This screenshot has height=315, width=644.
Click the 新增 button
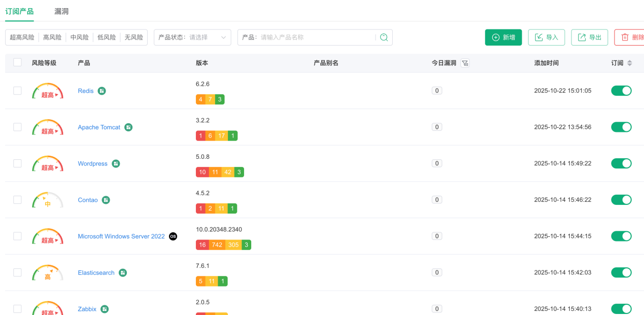[503, 37]
